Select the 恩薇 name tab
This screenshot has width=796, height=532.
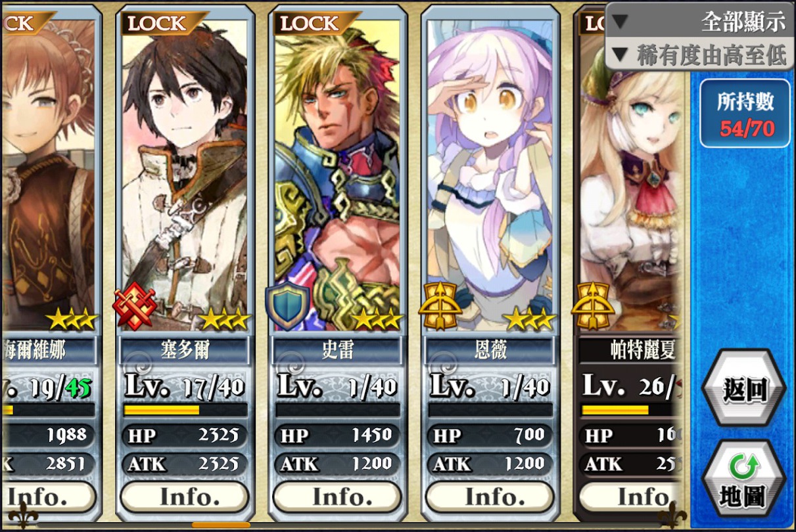coord(490,350)
